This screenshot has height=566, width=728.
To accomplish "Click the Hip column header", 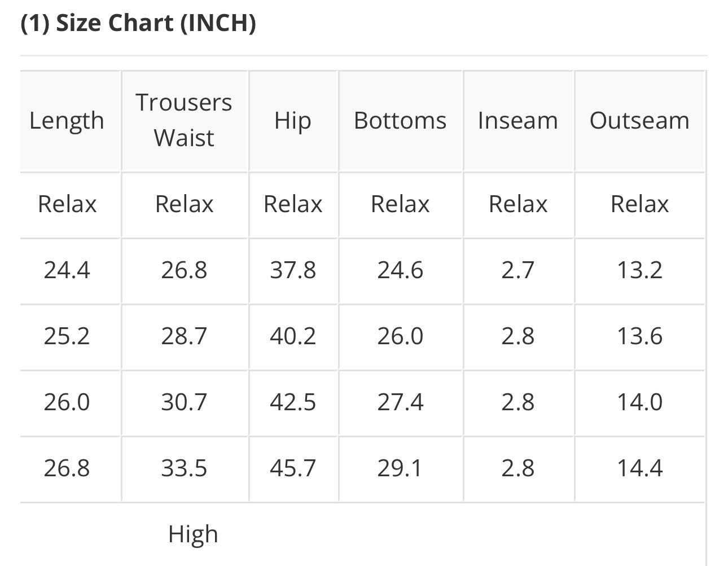I will (292, 120).
